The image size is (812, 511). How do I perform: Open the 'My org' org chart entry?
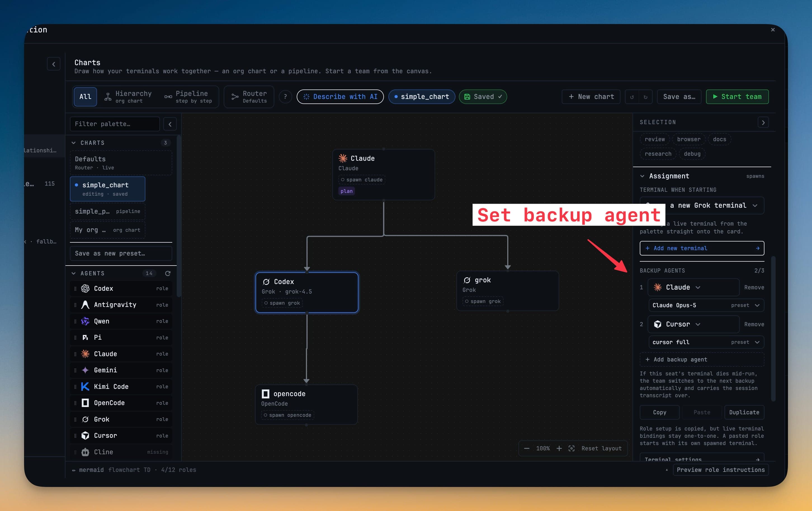pos(108,230)
